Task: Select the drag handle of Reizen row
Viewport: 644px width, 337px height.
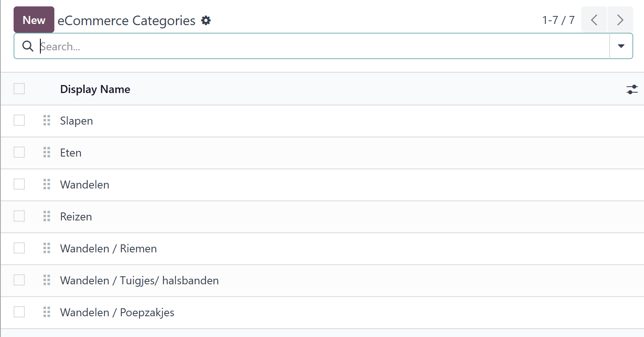Action: 47,216
